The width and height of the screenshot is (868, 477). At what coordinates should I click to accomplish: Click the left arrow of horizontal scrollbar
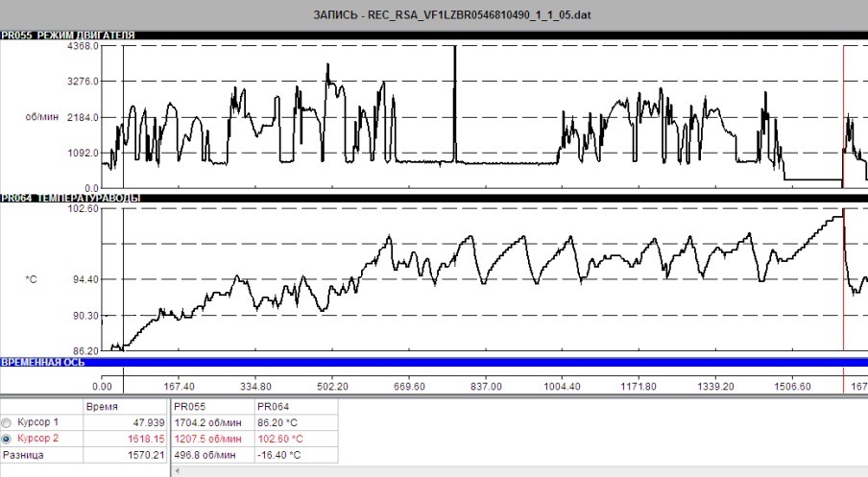[177, 471]
